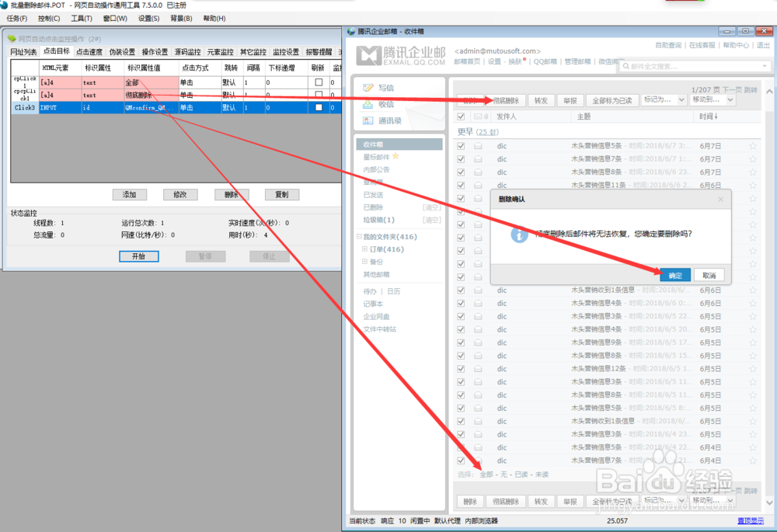Click 确定 in delete confirmation dialog
The width and height of the screenshot is (777, 532).
[675, 276]
